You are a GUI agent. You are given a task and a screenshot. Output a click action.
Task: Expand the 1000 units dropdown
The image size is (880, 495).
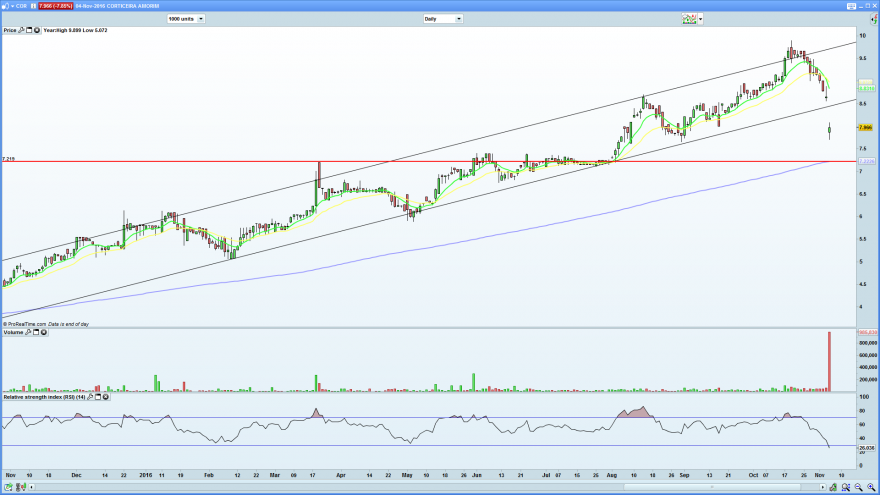pos(185,19)
